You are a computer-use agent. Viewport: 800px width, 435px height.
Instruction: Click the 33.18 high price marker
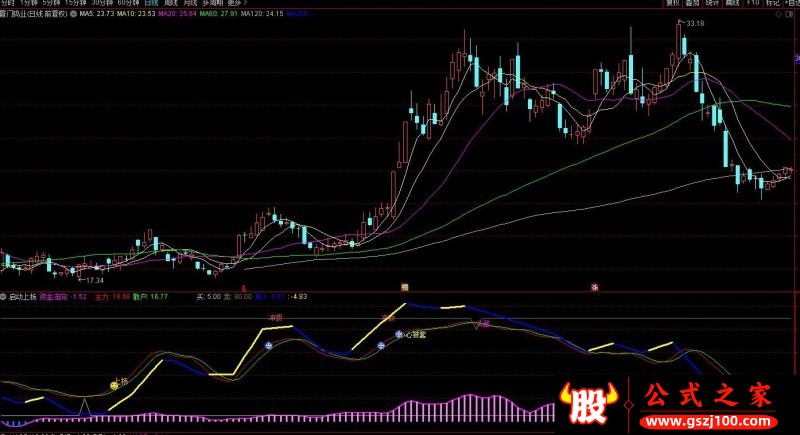click(695, 23)
